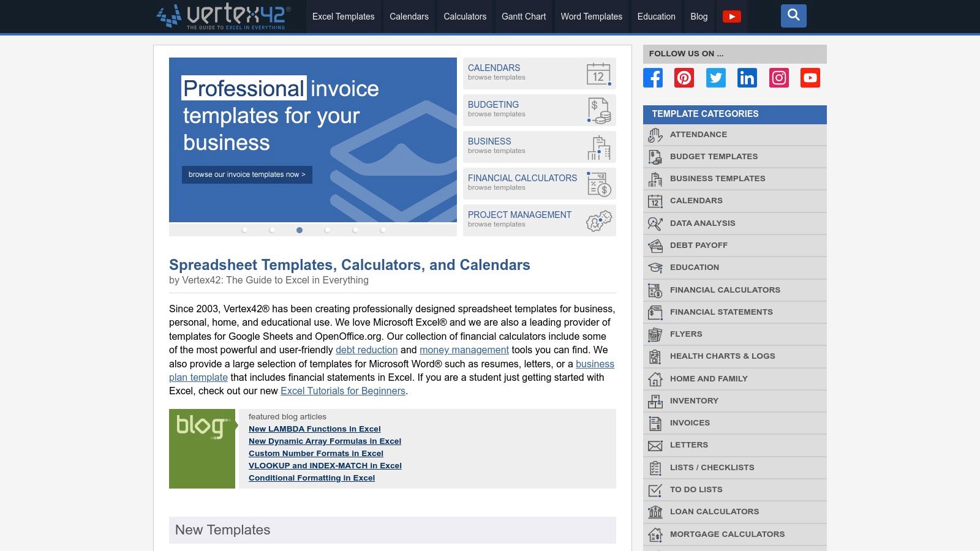Click the icon beside Budget Templates
This screenshot has width=980, height=551.
click(655, 157)
